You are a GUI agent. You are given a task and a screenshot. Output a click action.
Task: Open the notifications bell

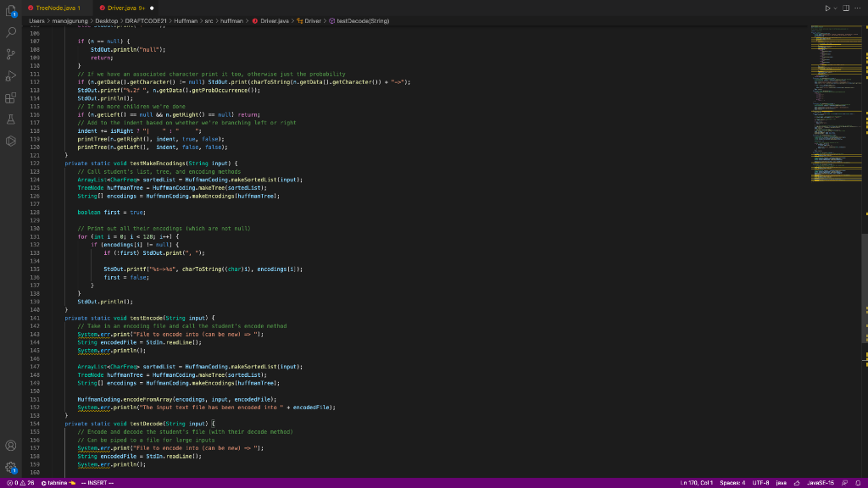pyautogui.click(x=858, y=483)
